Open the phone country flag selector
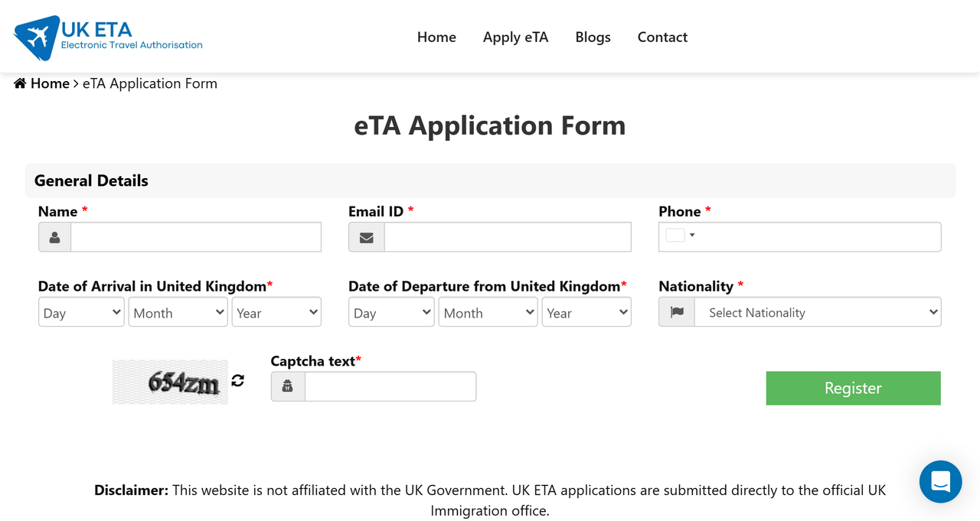Image resolution: width=980 pixels, height=521 pixels. pyautogui.click(x=680, y=236)
